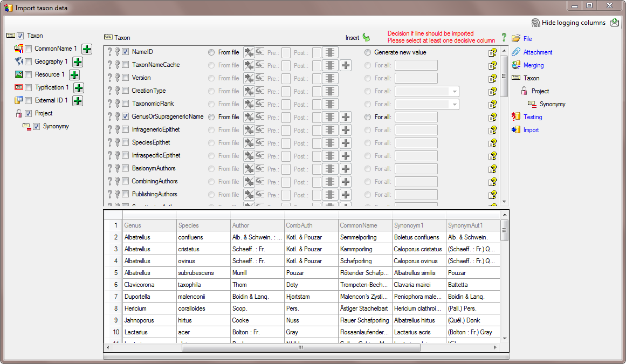Select From file radio for GenusOrSupragenericName
This screenshot has width=626, height=364.
pyautogui.click(x=211, y=117)
